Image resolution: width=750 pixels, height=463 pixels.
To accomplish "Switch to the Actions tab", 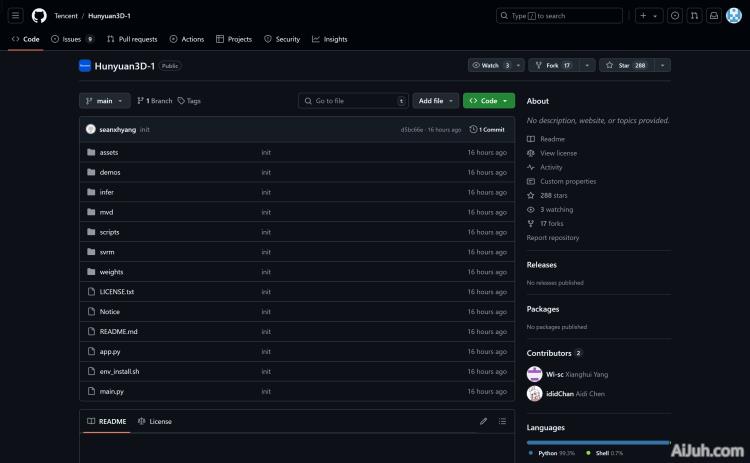I will pyautogui.click(x=187, y=39).
